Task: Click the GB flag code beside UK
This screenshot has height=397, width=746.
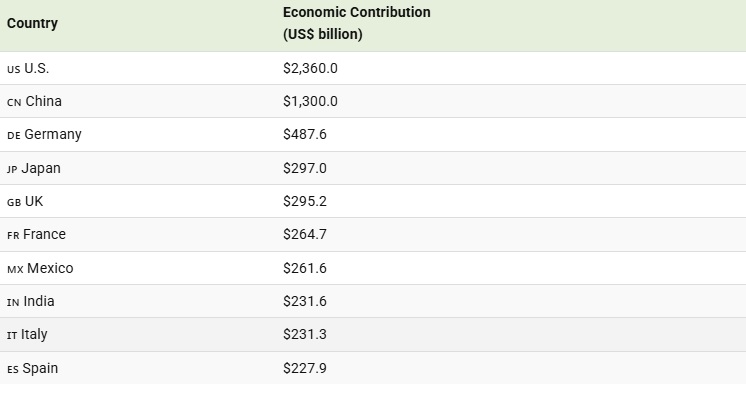Action: [14, 202]
